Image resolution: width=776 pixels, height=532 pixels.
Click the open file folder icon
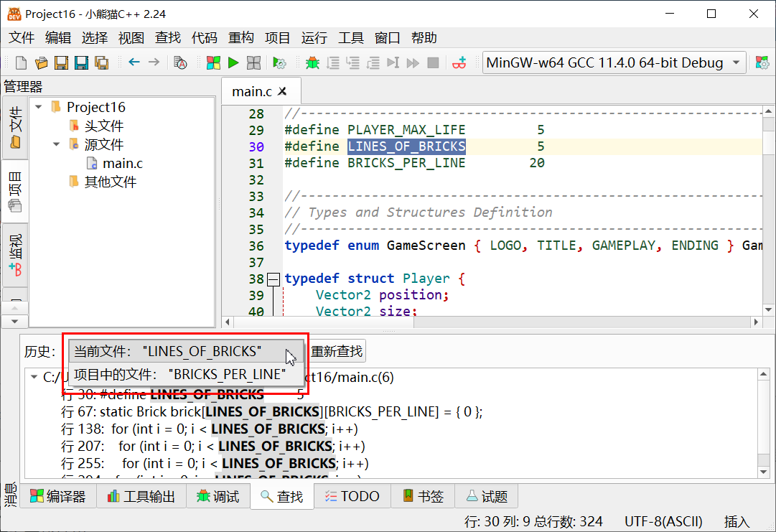[x=41, y=63]
